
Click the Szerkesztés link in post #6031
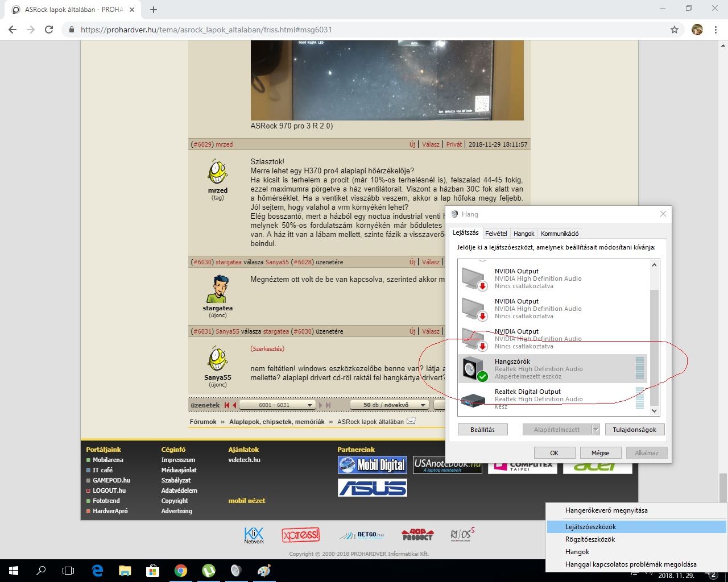pos(267,348)
